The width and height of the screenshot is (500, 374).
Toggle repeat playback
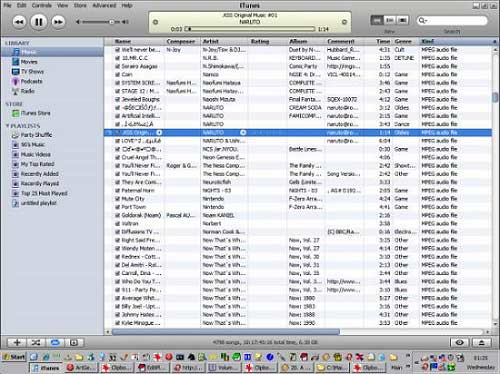tap(55, 342)
